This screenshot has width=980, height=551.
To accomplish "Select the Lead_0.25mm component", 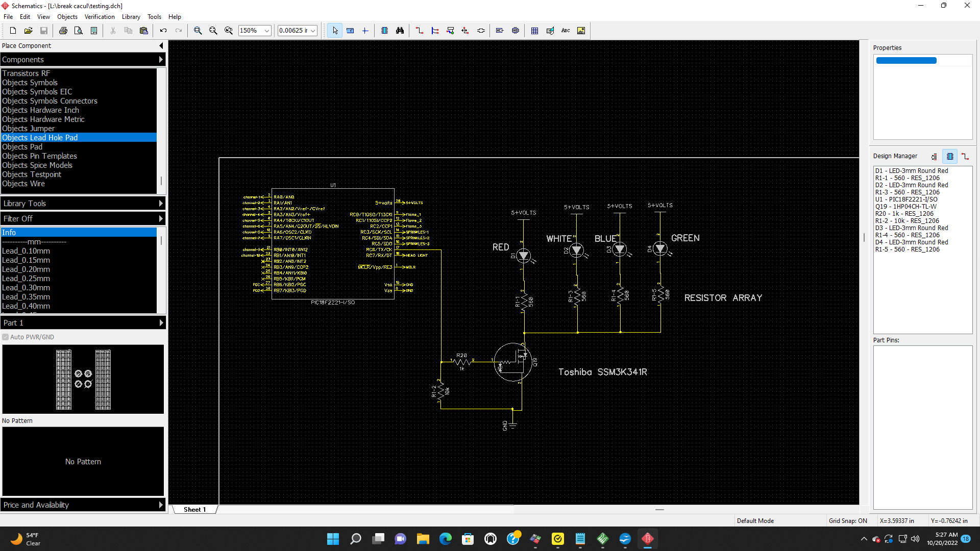I will click(x=79, y=279).
